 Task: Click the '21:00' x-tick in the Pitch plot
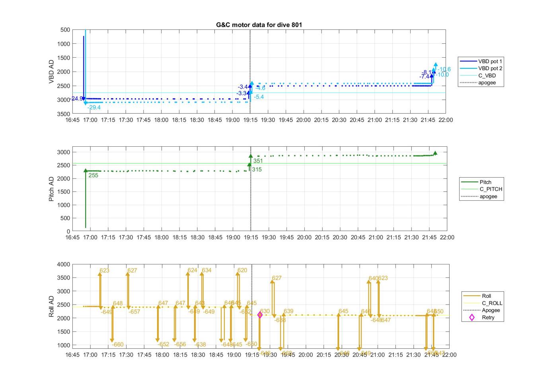(376, 237)
